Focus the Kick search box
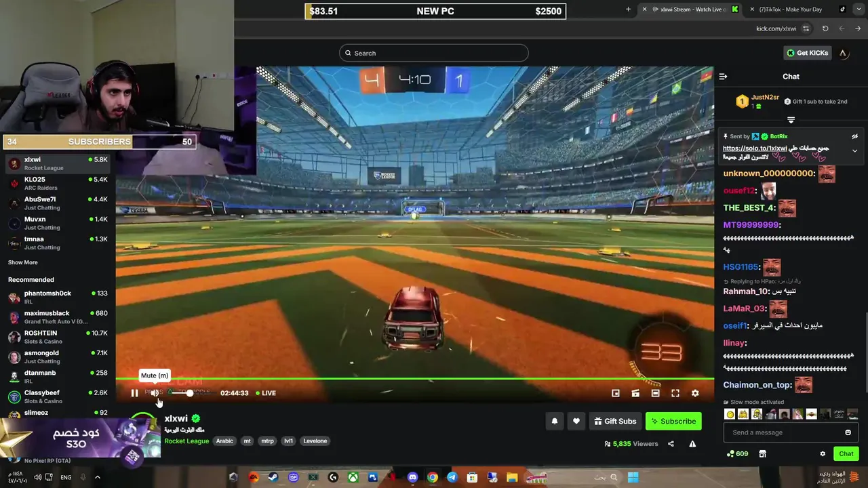This screenshot has width=868, height=488. 434,53
